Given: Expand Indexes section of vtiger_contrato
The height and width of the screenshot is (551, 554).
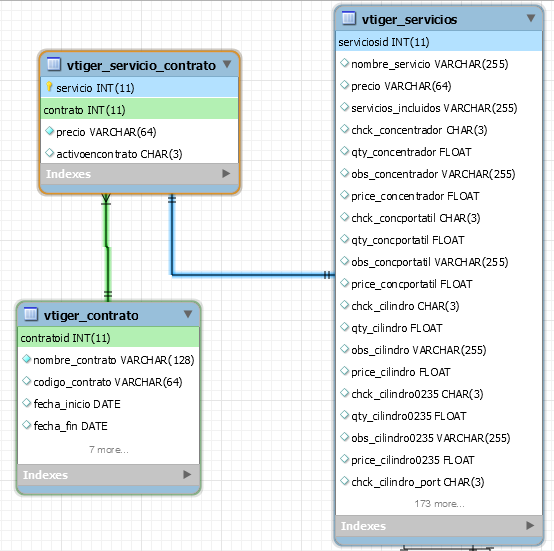Looking at the screenshot, I should (187, 475).
